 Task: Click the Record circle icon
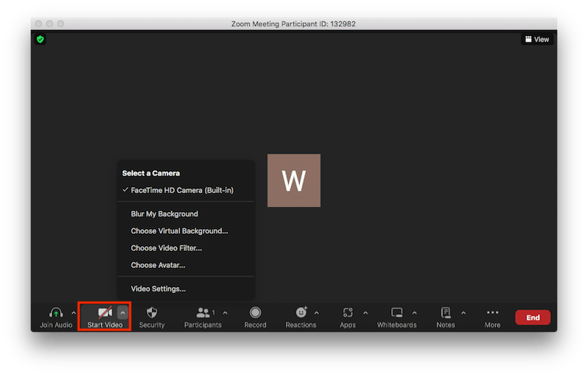click(x=255, y=312)
